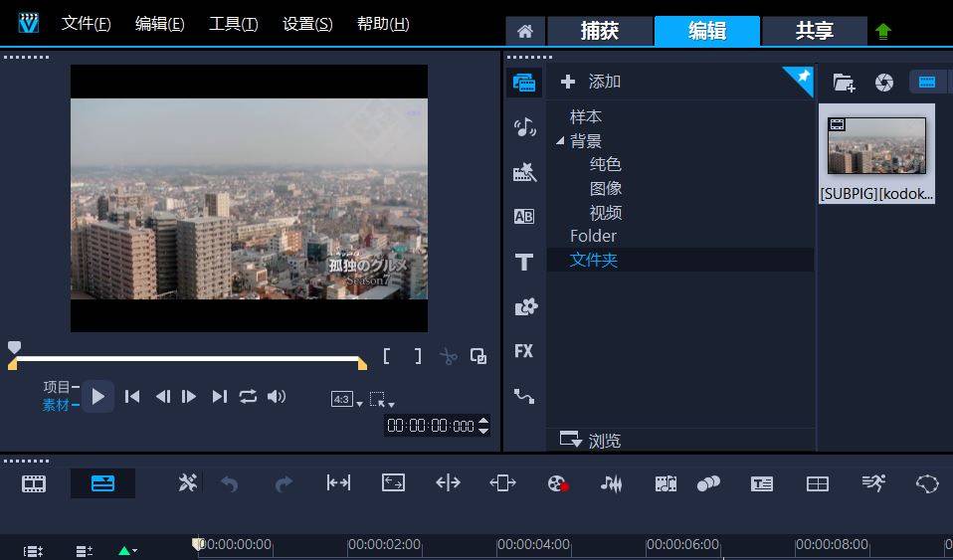
Task: Switch to the 共享 tab
Action: (x=814, y=31)
